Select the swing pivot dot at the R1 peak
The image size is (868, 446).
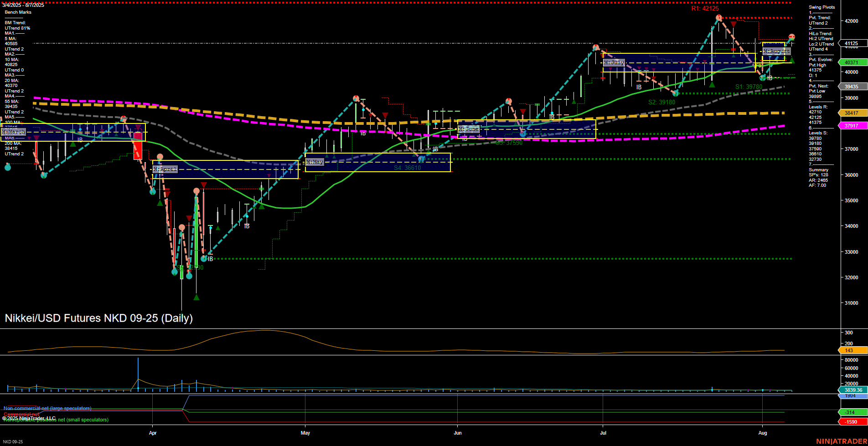click(718, 17)
